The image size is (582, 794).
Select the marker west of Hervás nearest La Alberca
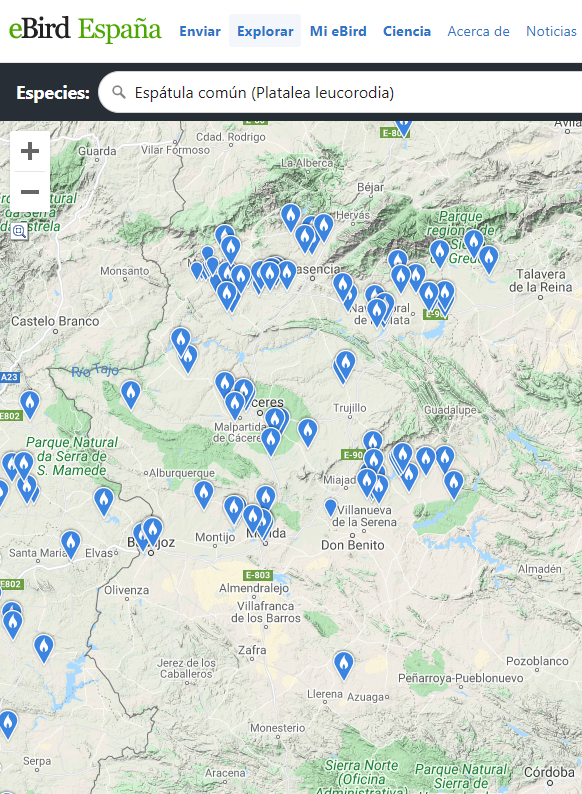291,217
